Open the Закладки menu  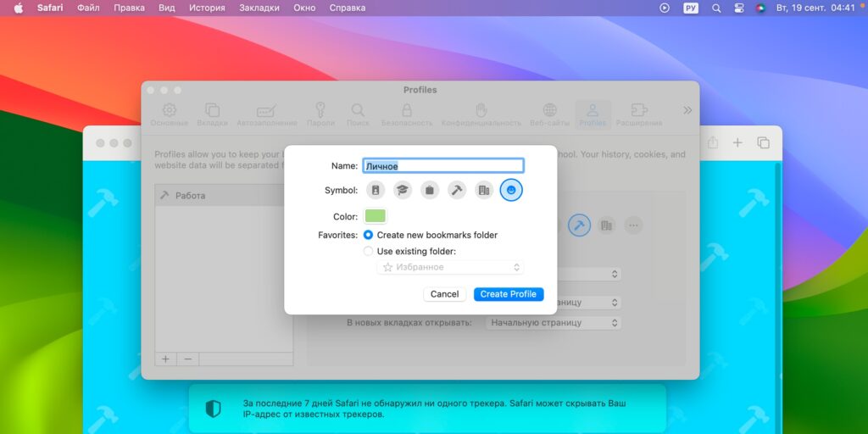pos(259,8)
